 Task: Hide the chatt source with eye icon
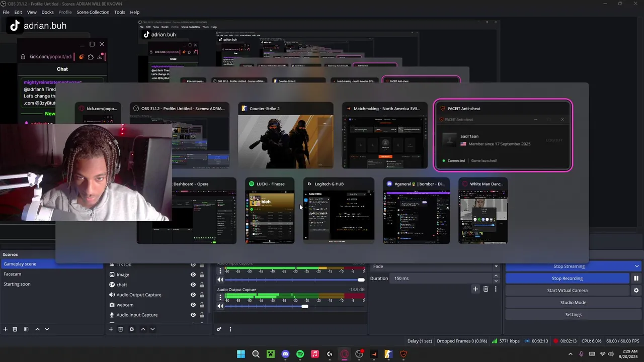[193, 285]
